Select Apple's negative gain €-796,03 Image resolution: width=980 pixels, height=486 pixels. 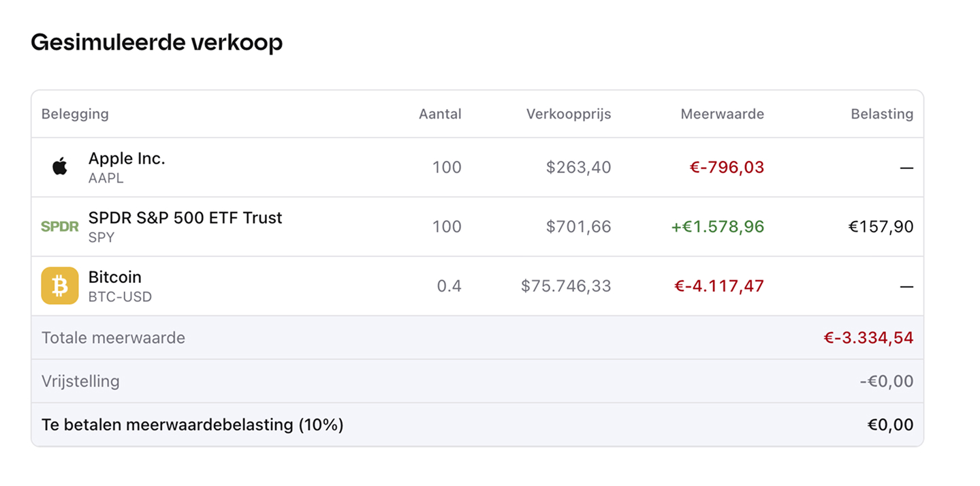[x=727, y=167]
